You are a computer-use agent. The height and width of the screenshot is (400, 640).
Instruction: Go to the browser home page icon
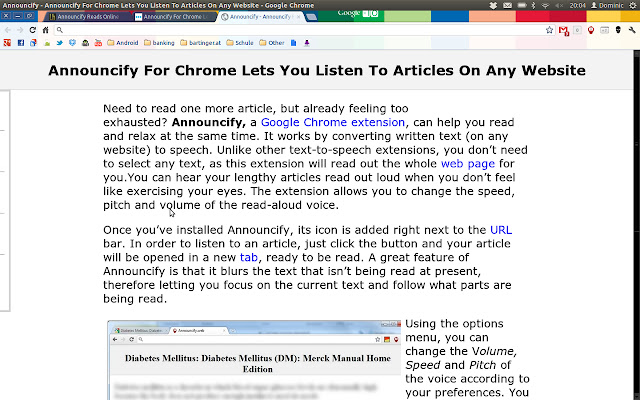46,30
